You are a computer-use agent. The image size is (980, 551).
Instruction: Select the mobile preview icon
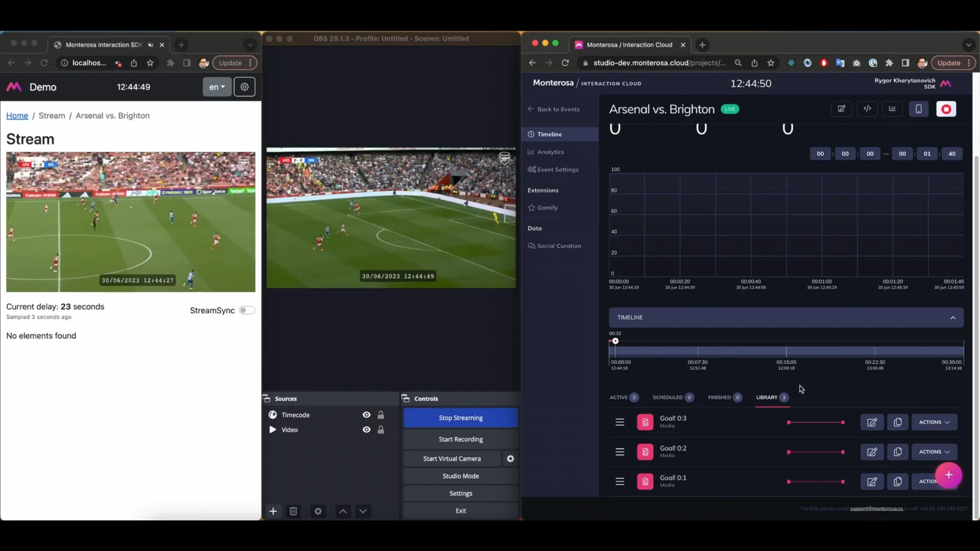919,109
